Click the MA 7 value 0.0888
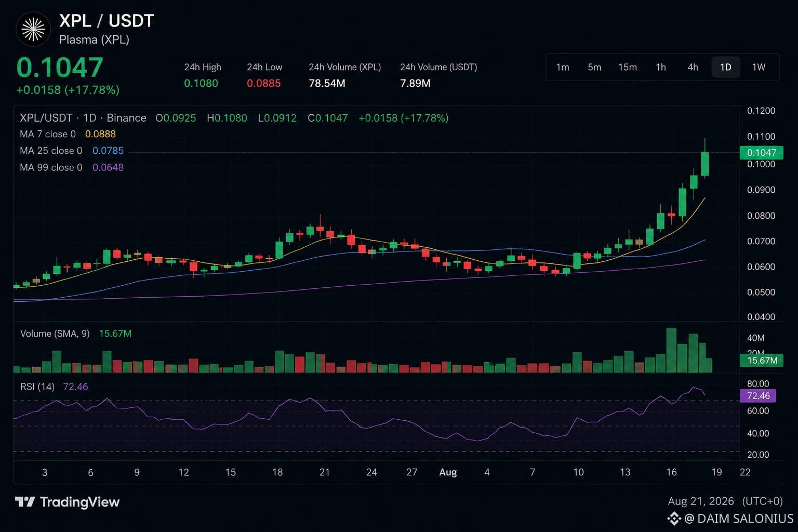Viewport: 798px width, 532px height. (x=100, y=134)
